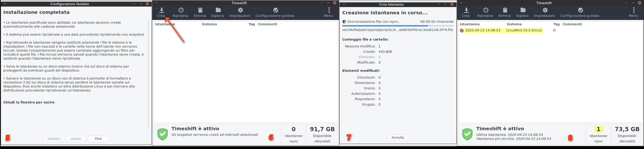
Task: Click Creata value 430.806
Action: [385, 52]
